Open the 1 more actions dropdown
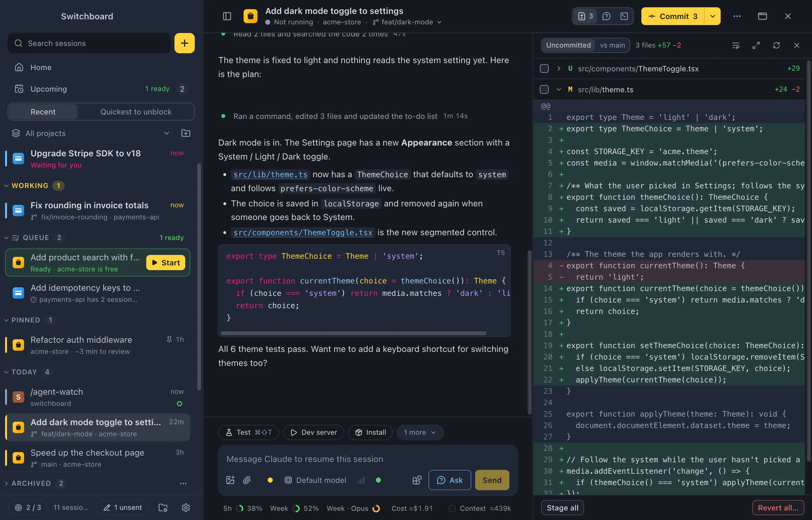812x520 pixels. [420, 432]
